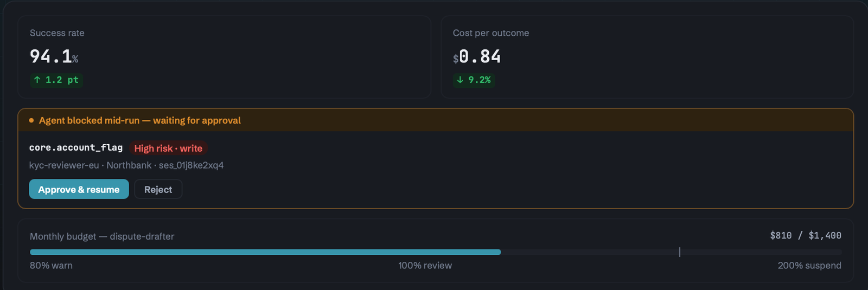Click the green up-arrow 1.2 pt badge
868x290 pixels.
56,80
